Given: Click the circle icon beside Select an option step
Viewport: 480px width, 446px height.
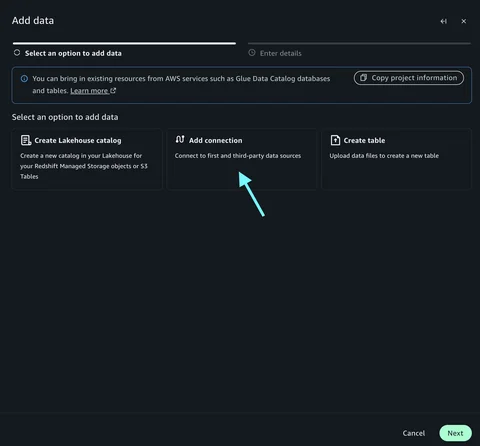Looking at the screenshot, I should [x=17, y=53].
